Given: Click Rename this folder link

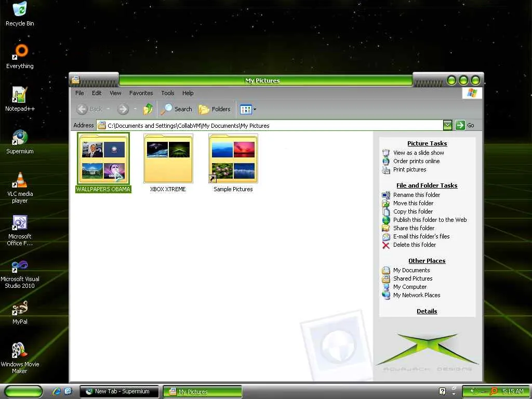Looking at the screenshot, I should 416,195.
